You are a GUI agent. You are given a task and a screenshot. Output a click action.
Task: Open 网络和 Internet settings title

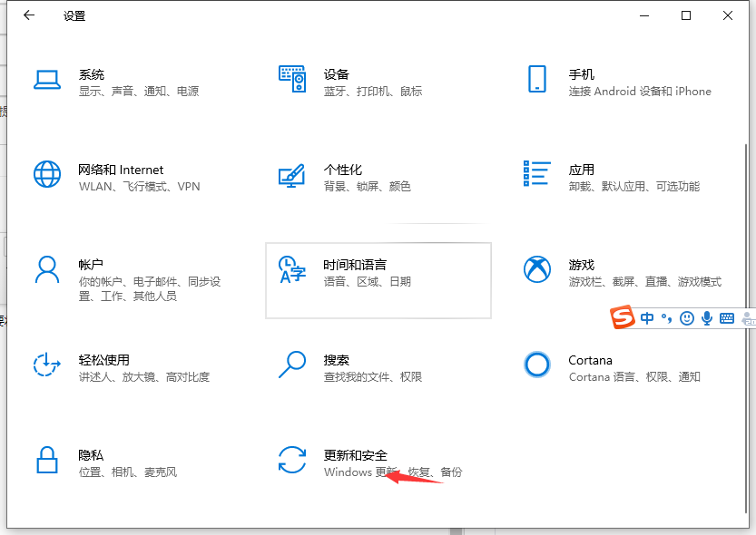point(121,170)
